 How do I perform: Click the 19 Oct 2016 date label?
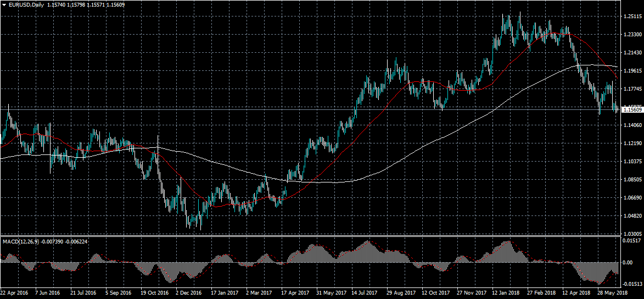[x=154, y=293]
